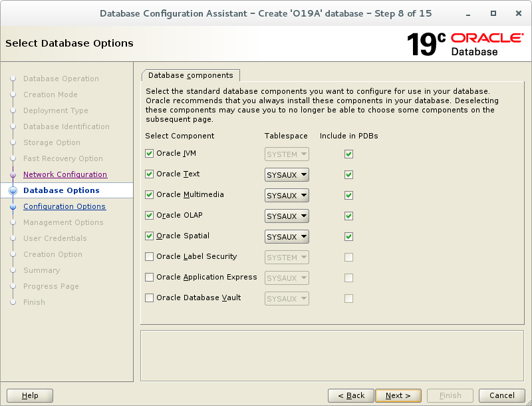Click the Cancel button
This screenshot has width=532, height=406.
click(x=502, y=395)
